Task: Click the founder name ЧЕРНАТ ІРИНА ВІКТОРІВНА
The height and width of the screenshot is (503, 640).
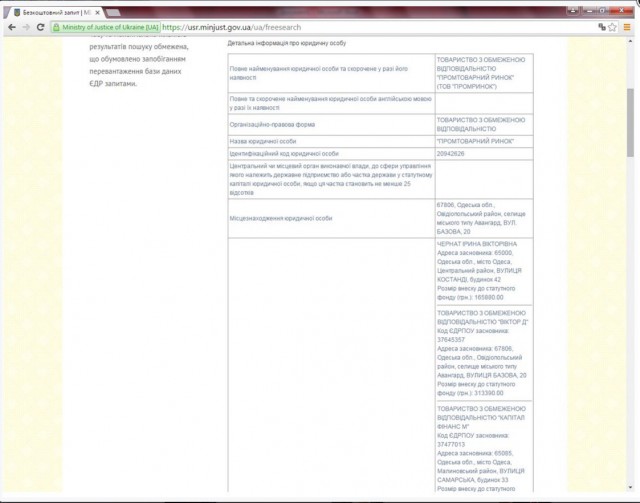Action: [477, 244]
